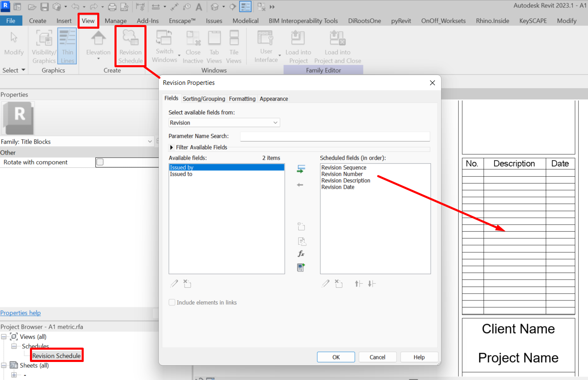Click the edit parameter pencil under Scheduled fields

click(x=326, y=284)
